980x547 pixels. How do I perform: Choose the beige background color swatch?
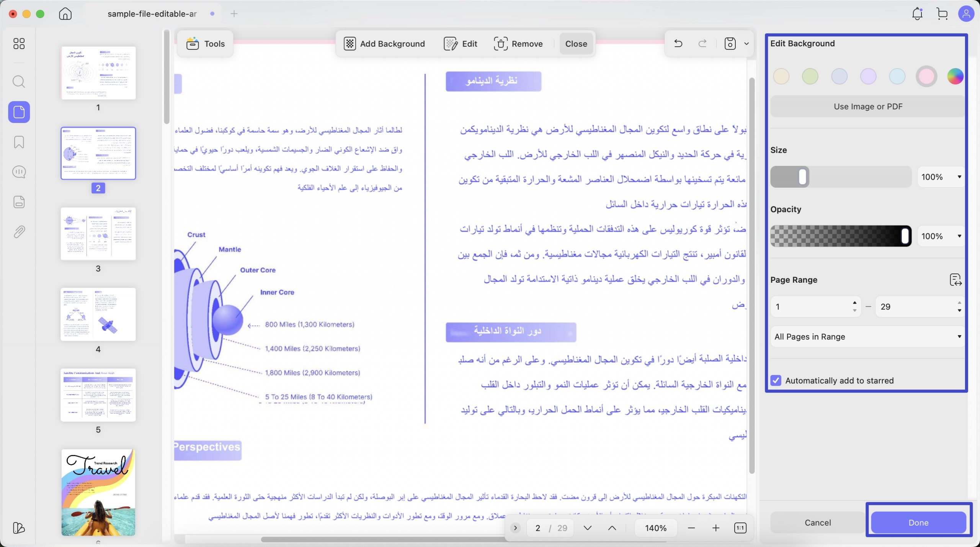click(x=781, y=76)
